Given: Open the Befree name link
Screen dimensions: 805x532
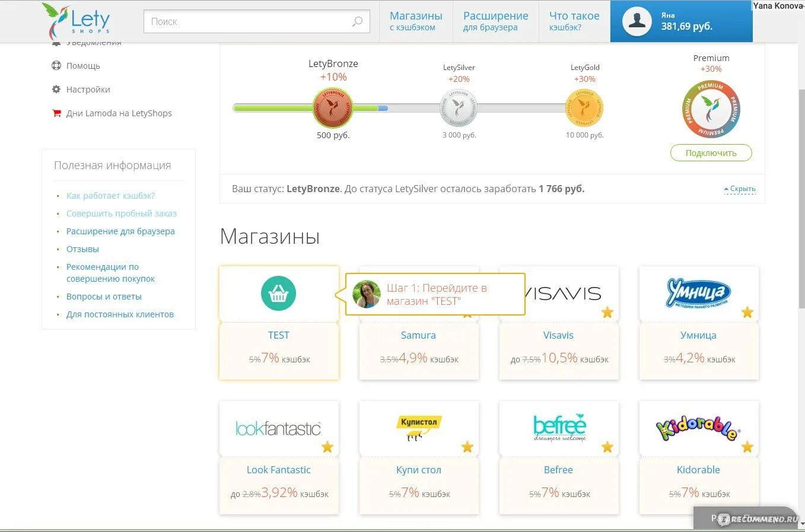Looking at the screenshot, I should click(x=558, y=470).
